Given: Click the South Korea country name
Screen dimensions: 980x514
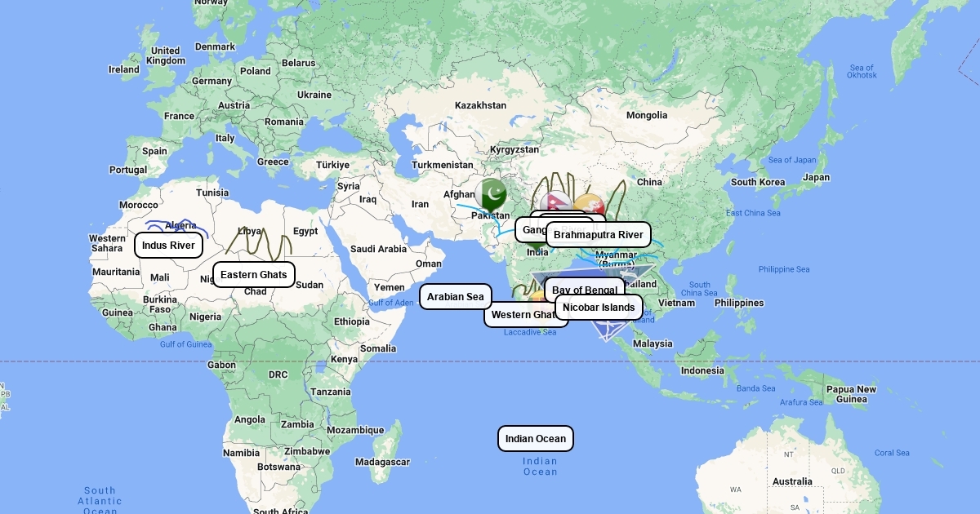Looking at the screenshot, I should click(758, 182).
